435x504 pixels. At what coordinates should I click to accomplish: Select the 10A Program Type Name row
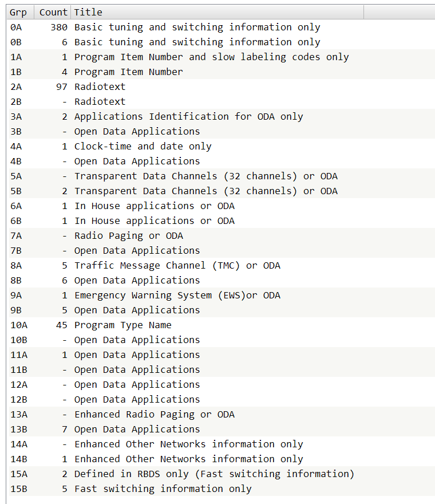point(122,325)
